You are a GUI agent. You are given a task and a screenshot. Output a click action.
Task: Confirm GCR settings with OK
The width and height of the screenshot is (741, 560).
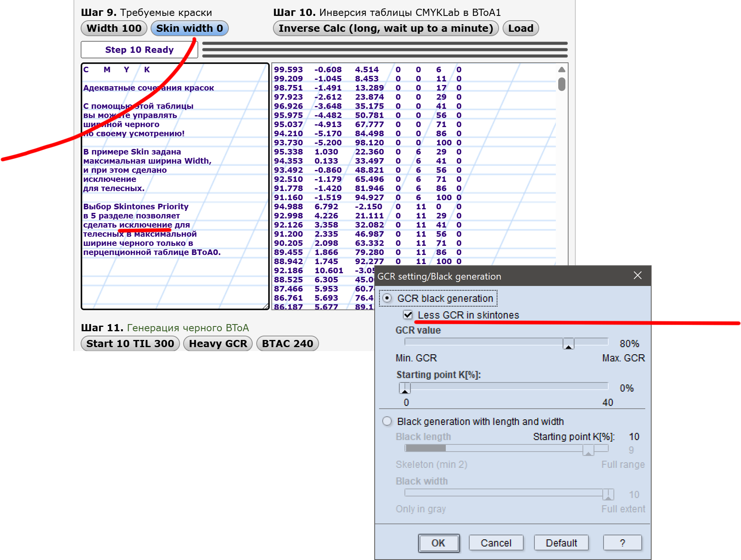(x=439, y=543)
